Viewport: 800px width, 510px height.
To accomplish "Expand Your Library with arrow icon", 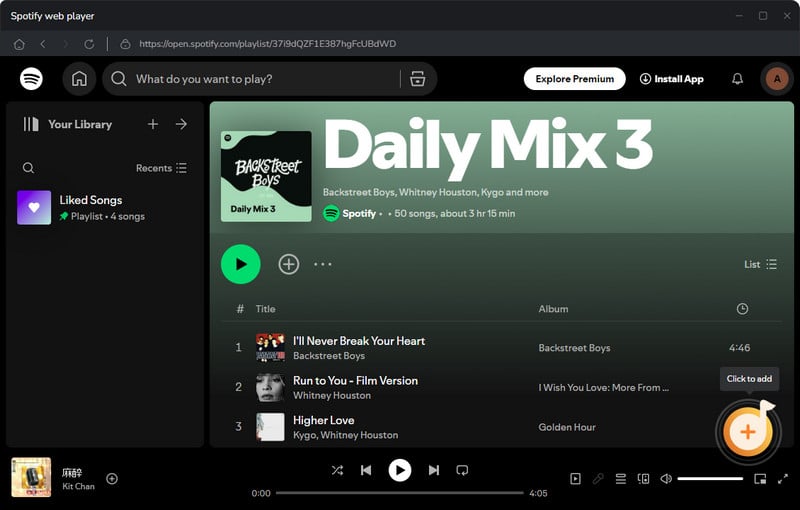I will [181, 124].
